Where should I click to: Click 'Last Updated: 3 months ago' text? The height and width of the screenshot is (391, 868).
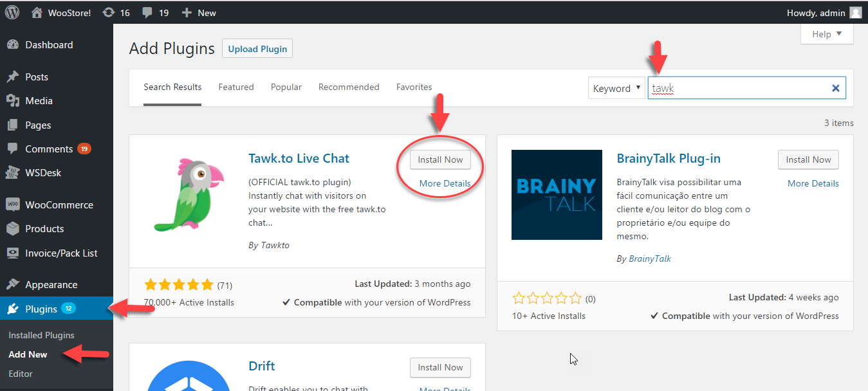point(412,284)
